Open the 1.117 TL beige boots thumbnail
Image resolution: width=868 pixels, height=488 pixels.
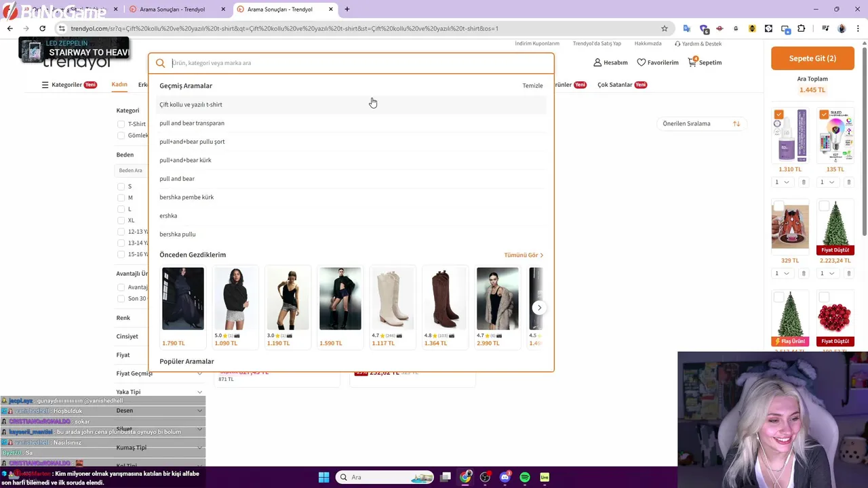coord(393,299)
